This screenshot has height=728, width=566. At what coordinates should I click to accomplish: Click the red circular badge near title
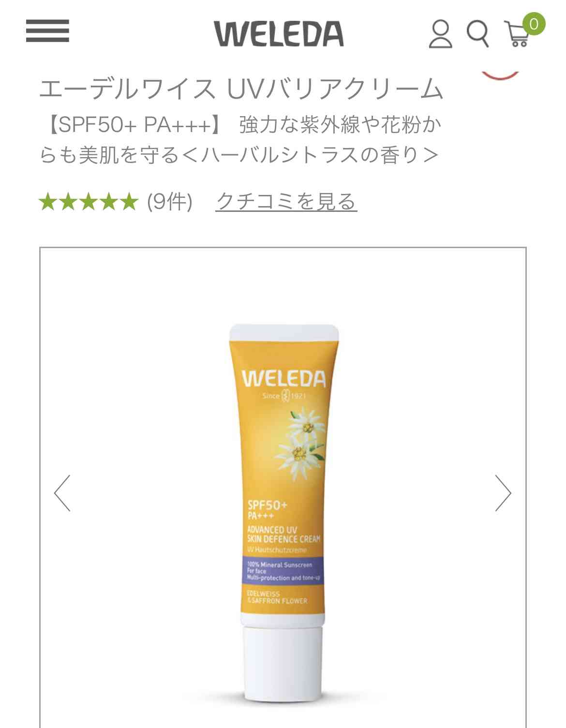click(x=500, y=74)
